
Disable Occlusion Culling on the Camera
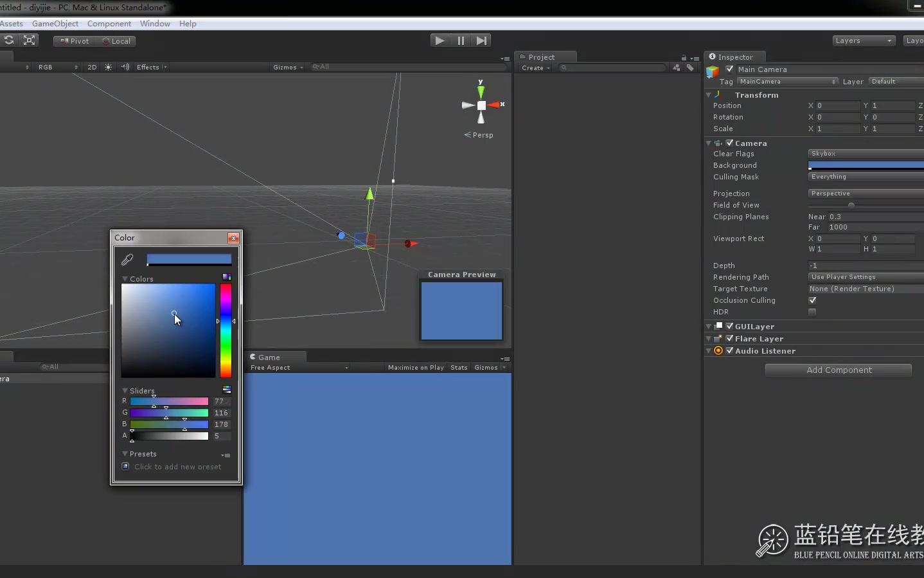click(x=812, y=300)
